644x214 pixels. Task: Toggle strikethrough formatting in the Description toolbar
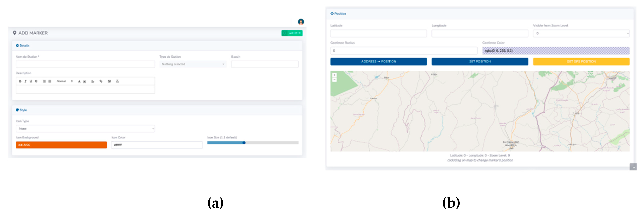click(x=36, y=81)
